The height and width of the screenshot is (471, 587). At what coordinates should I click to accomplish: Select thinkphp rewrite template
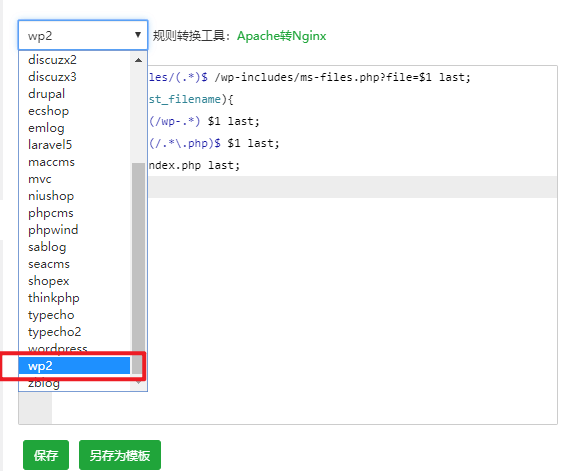[75, 298]
